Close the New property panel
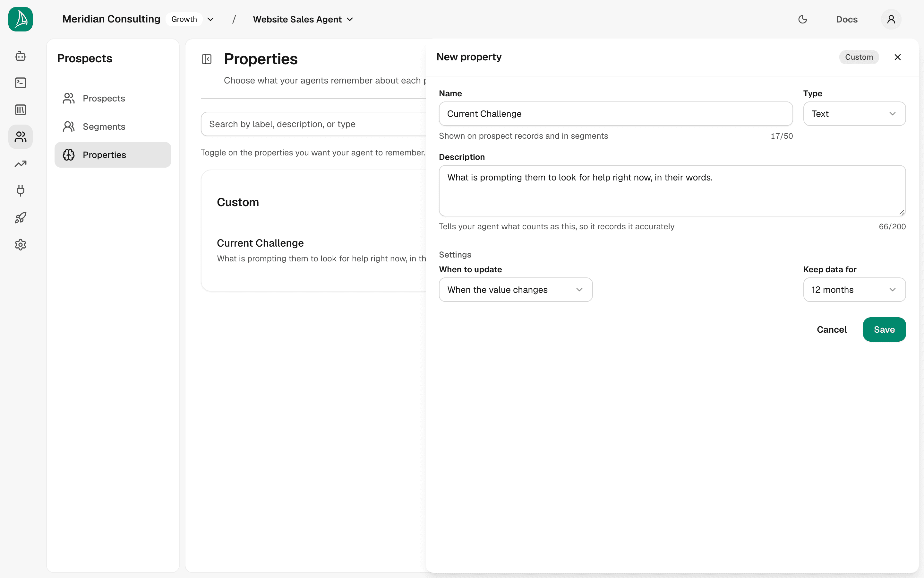 click(x=898, y=57)
